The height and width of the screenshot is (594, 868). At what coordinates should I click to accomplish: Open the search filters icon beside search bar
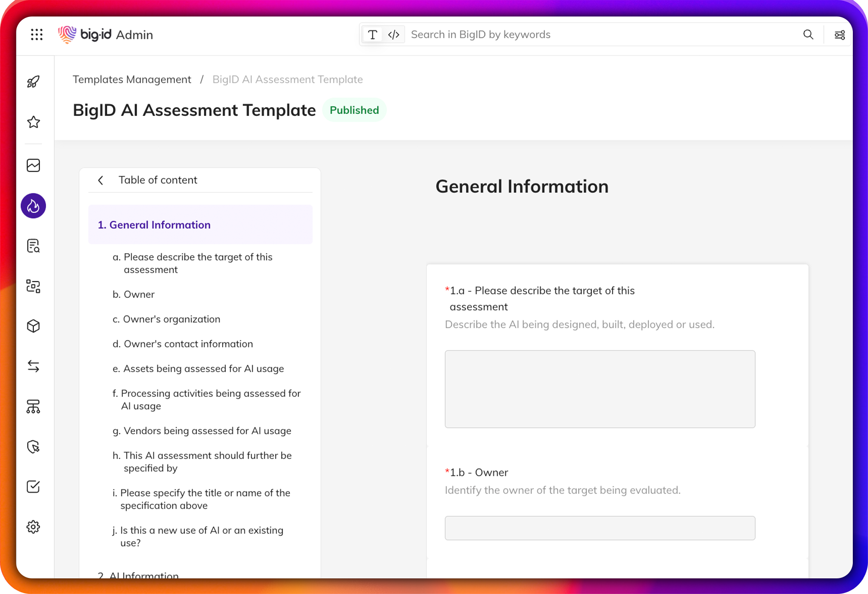839,34
